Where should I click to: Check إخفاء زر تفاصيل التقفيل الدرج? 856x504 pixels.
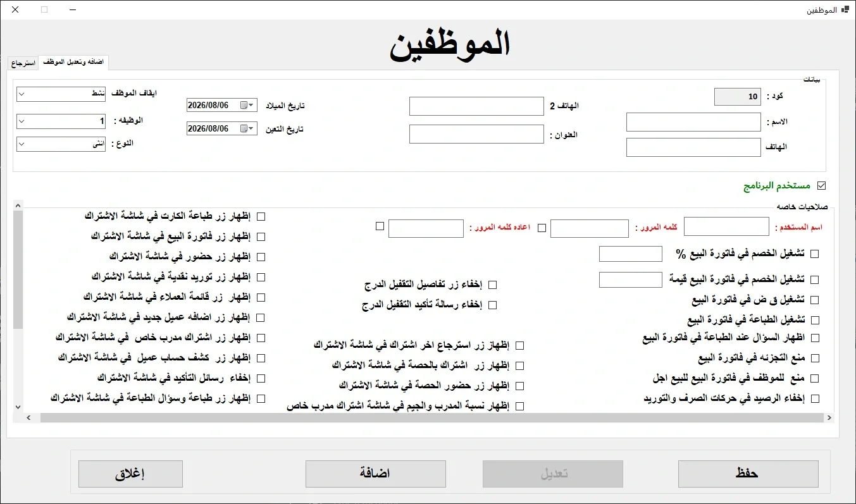492,285
